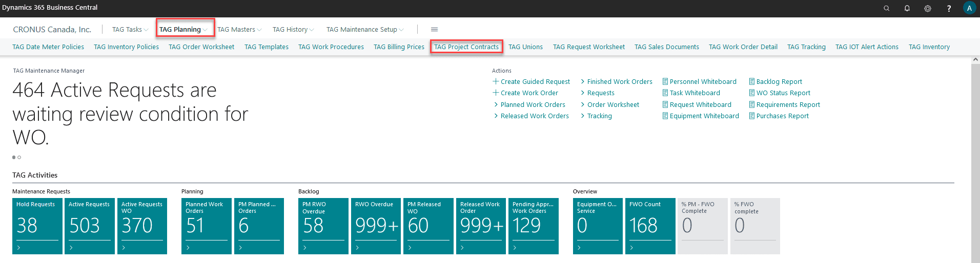
Task: Open TAG Tracking in navigation bar
Action: 806,47
